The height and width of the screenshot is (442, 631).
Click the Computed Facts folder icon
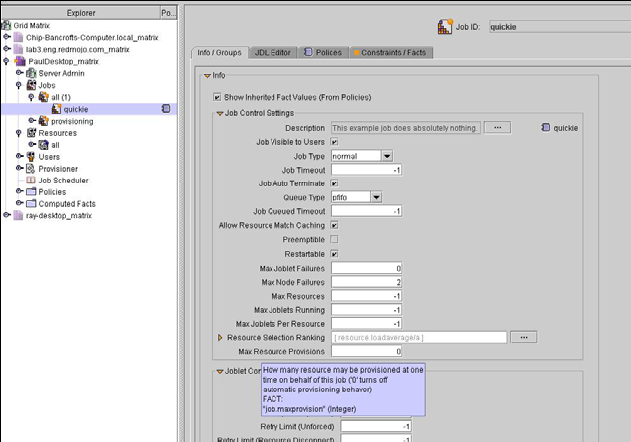pos(31,203)
